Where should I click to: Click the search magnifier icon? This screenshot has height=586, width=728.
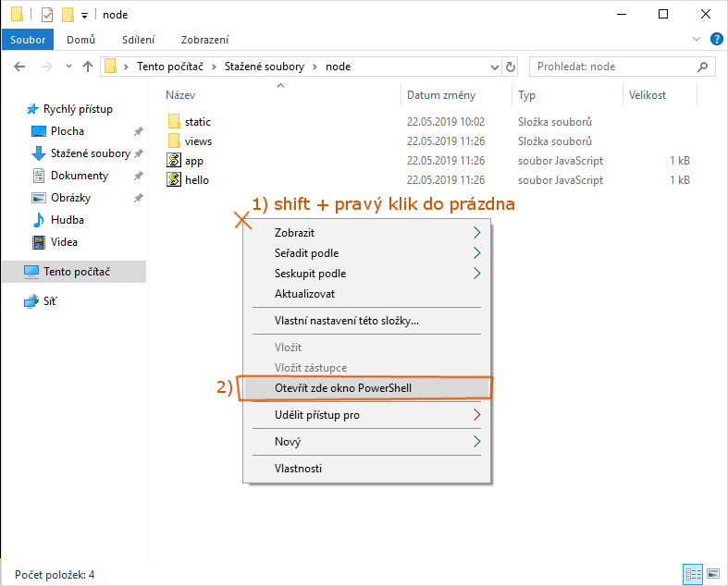(x=702, y=67)
